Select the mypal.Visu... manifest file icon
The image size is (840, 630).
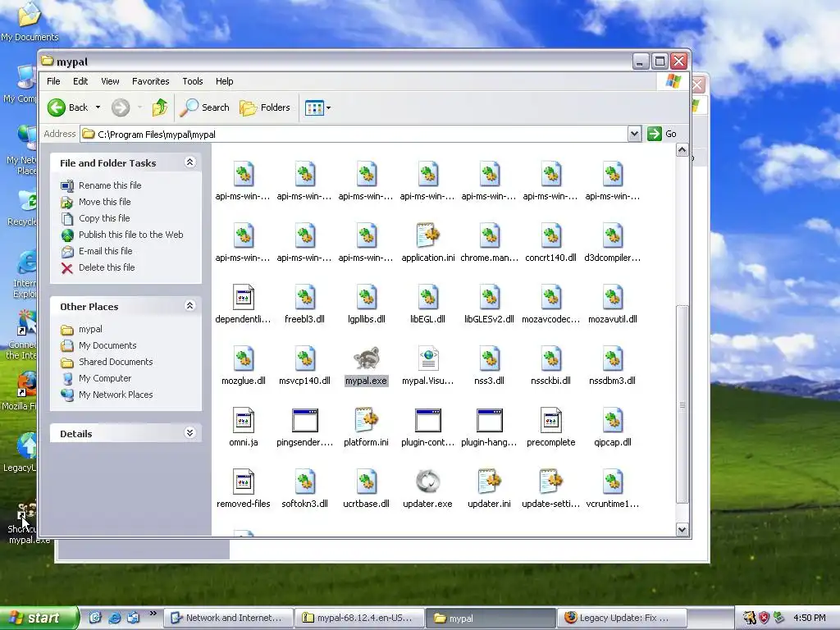click(428, 359)
